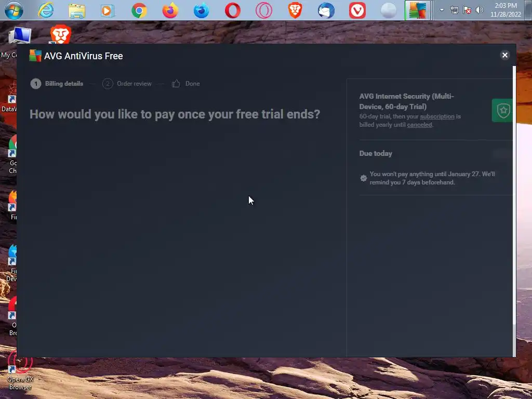The height and width of the screenshot is (399, 532).
Task: Launch Brave browser from the taskbar
Action: pos(295,10)
